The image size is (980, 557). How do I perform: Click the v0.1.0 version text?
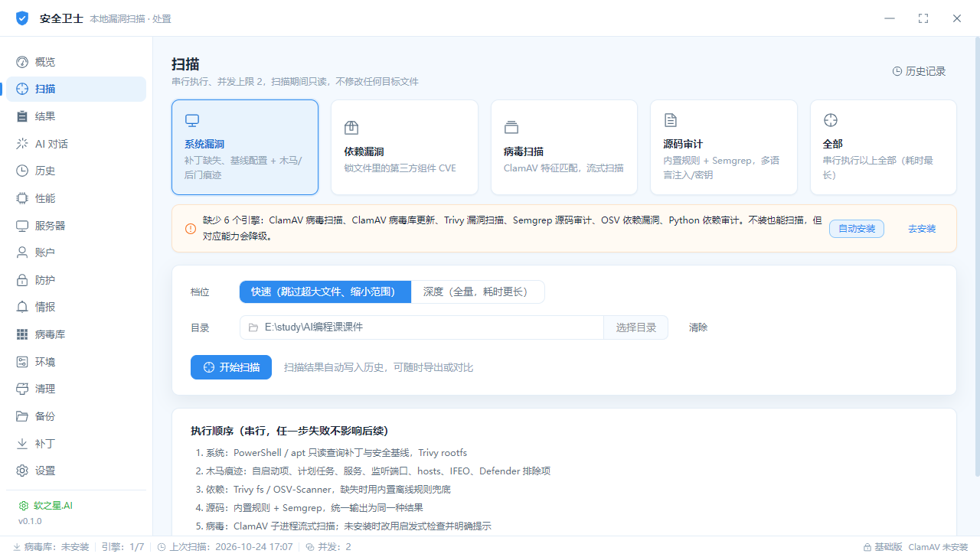pos(31,521)
